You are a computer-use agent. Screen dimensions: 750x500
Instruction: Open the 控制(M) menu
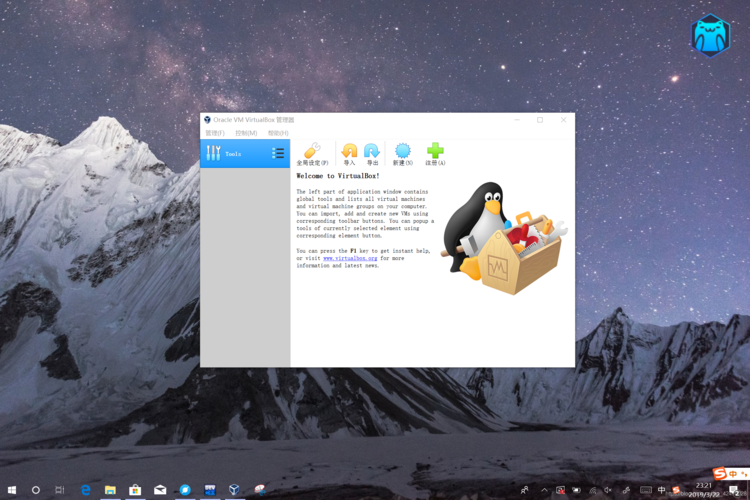[246, 133]
